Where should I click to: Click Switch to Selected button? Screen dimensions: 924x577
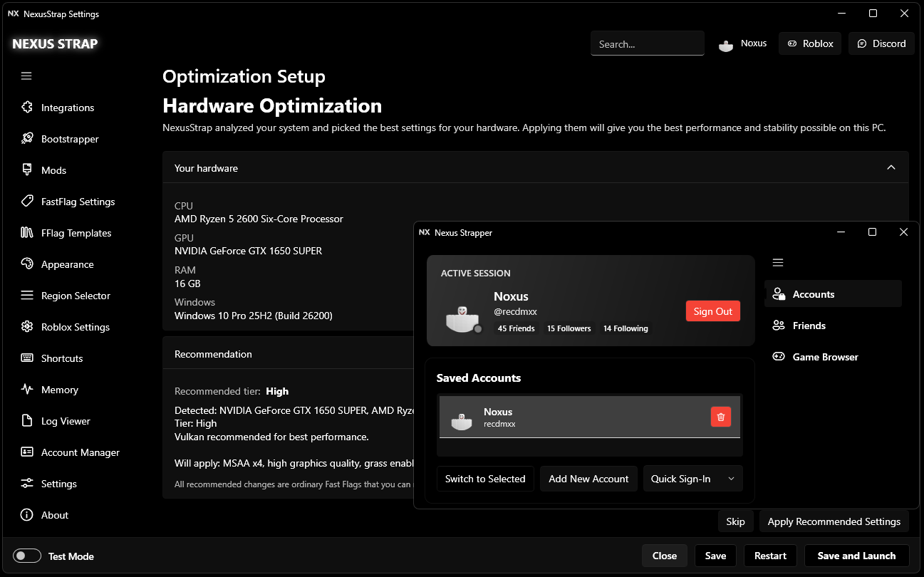coord(485,479)
